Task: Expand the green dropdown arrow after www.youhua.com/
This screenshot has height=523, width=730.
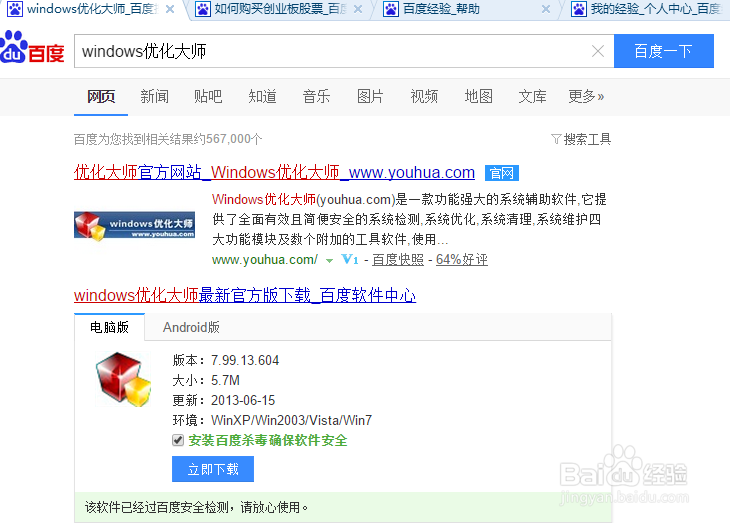Action: tap(329, 261)
